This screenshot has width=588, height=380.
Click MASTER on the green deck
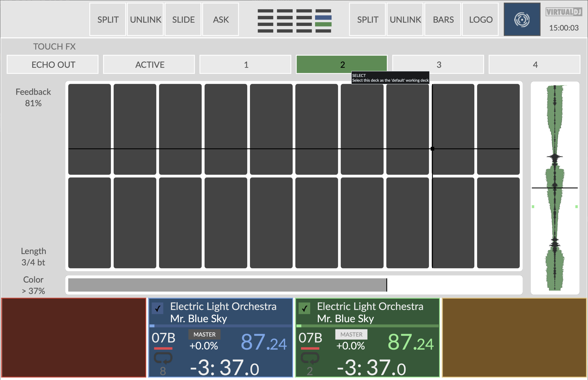351,334
